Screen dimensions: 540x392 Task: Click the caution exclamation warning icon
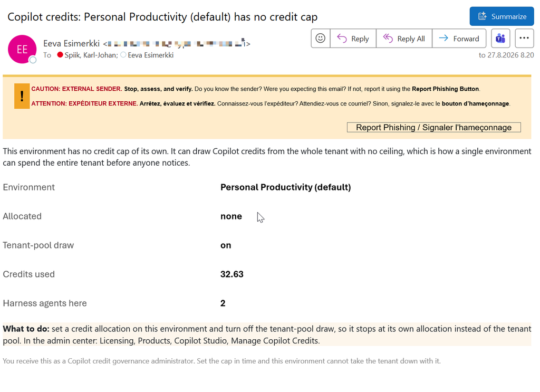pos(22,96)
